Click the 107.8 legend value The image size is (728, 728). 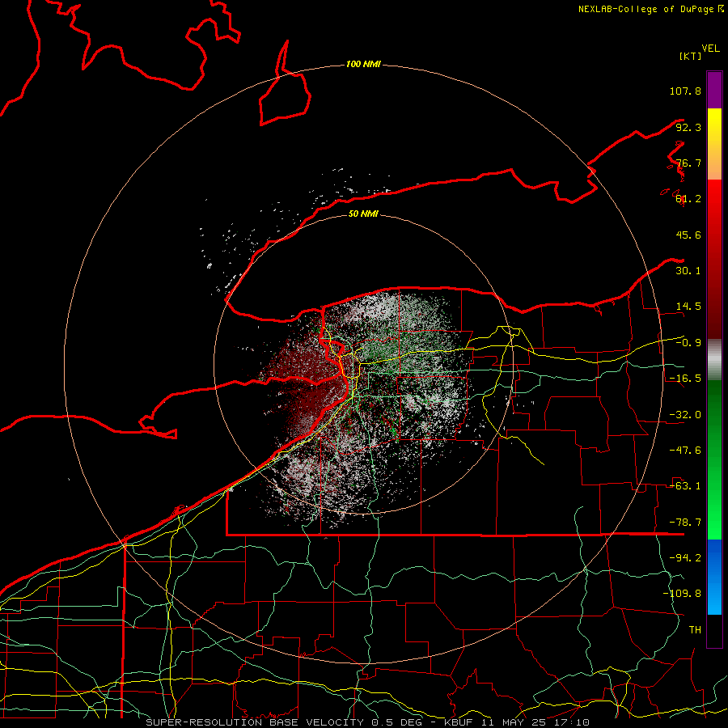click(x=685, y=91)
